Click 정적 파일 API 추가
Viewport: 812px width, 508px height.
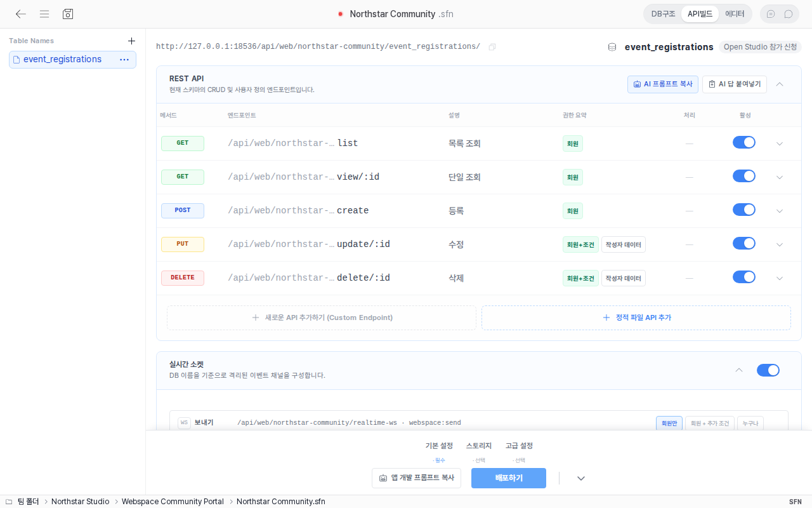point(636,317)
